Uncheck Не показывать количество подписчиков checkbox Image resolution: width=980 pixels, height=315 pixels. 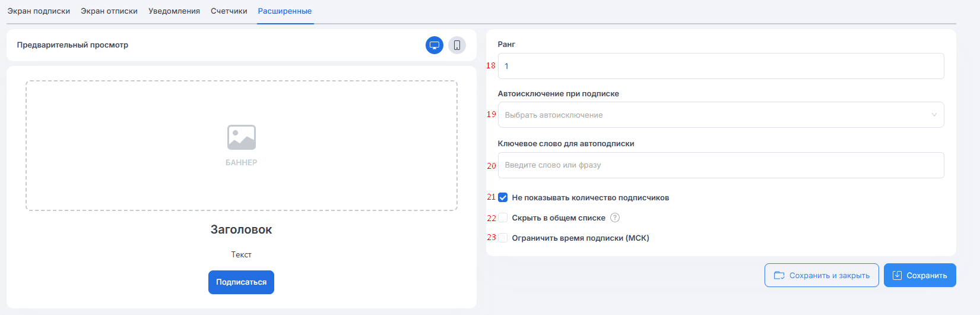tap(503, 197)
